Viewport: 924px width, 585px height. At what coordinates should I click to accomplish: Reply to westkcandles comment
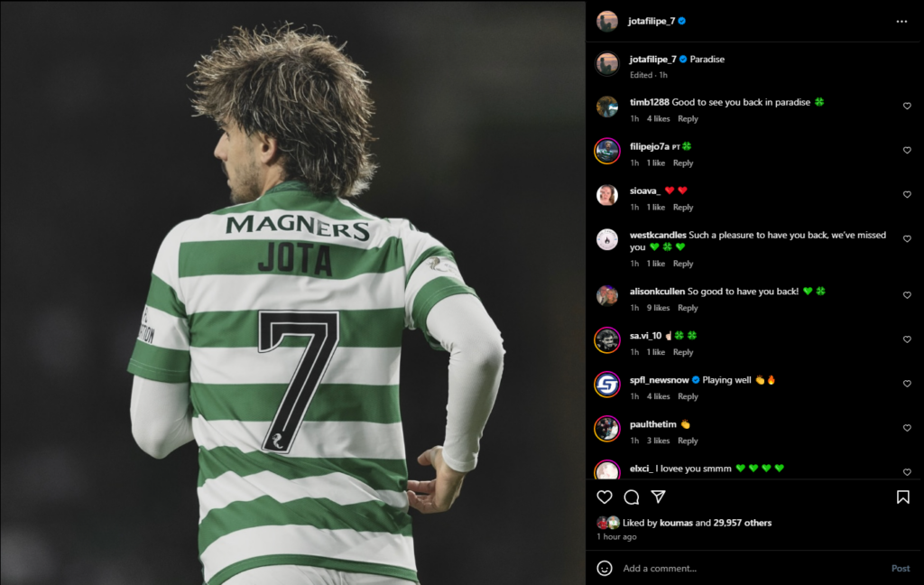point(683,264)
